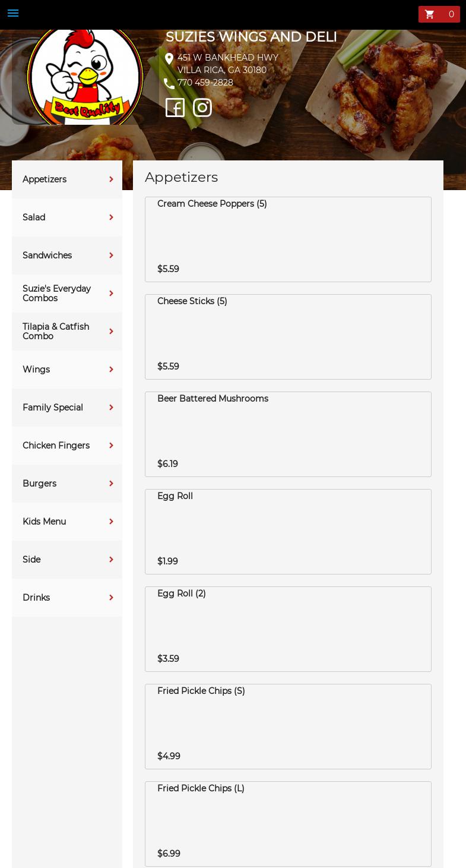Expand the Salad category arrow
This screenshot has height=868, width=466.
[111, 217]
